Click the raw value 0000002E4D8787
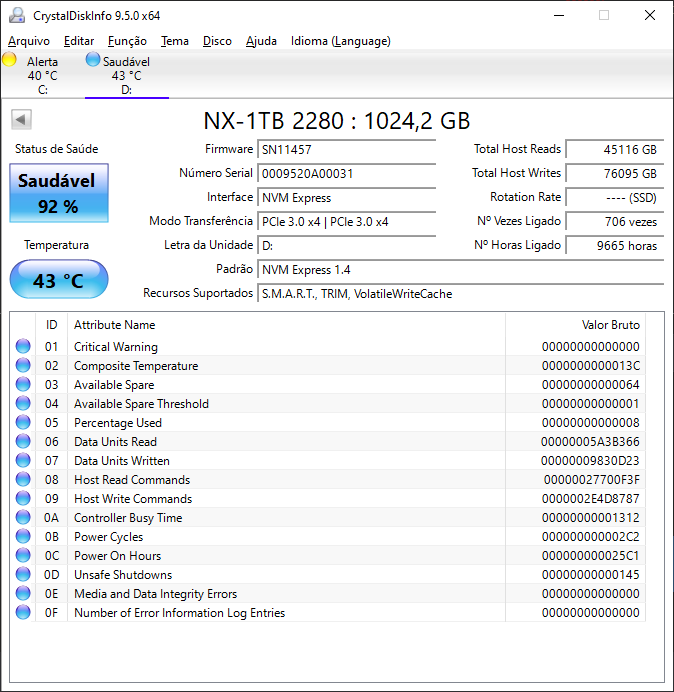The height and width of the screenshot is (692, 674). (x=591, y=499)
